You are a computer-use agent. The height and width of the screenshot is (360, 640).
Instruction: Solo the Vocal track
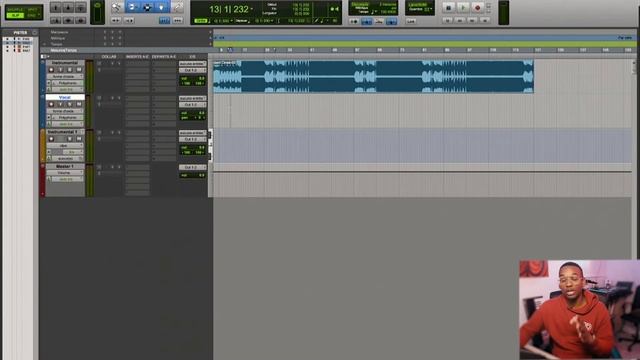(x=69, y=104)
